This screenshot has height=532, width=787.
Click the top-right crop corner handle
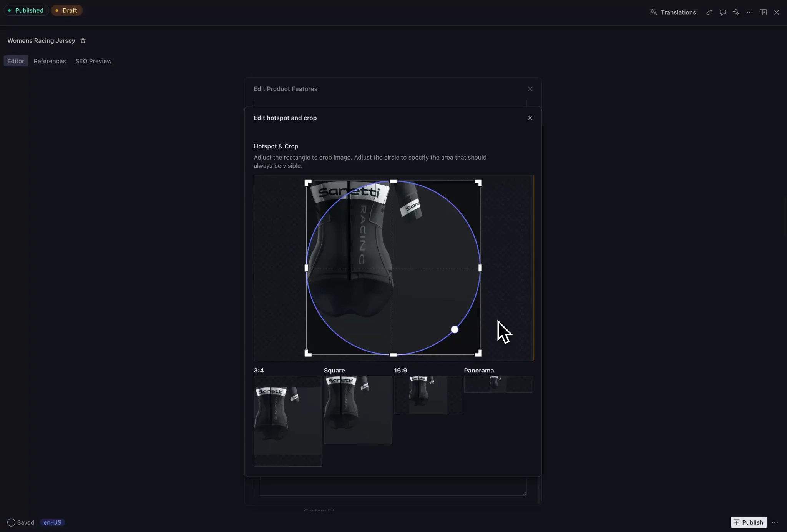tap(478, 183)
